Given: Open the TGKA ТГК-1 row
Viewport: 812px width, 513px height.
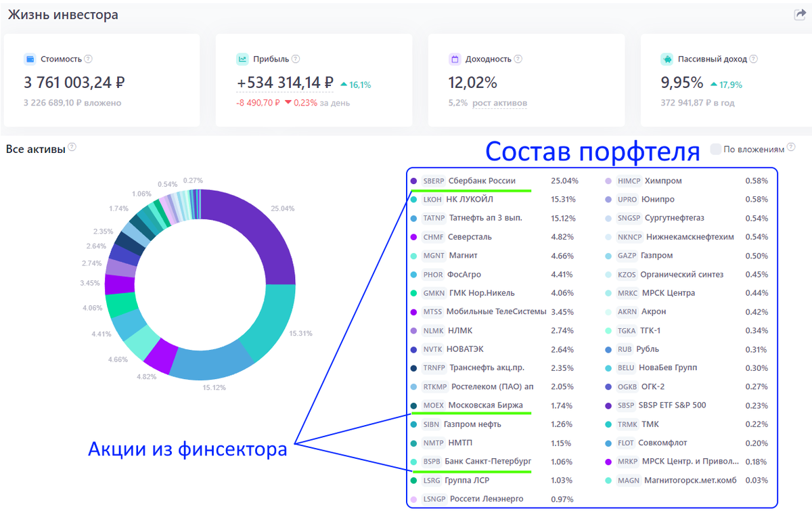Looking at the screenshot, I should 686,331.
